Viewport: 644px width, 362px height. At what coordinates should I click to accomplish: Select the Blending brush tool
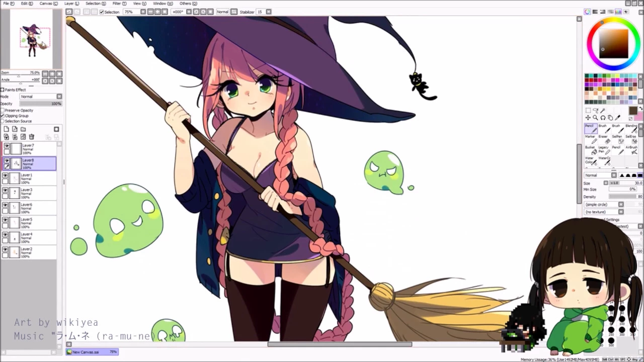point(631,128)
